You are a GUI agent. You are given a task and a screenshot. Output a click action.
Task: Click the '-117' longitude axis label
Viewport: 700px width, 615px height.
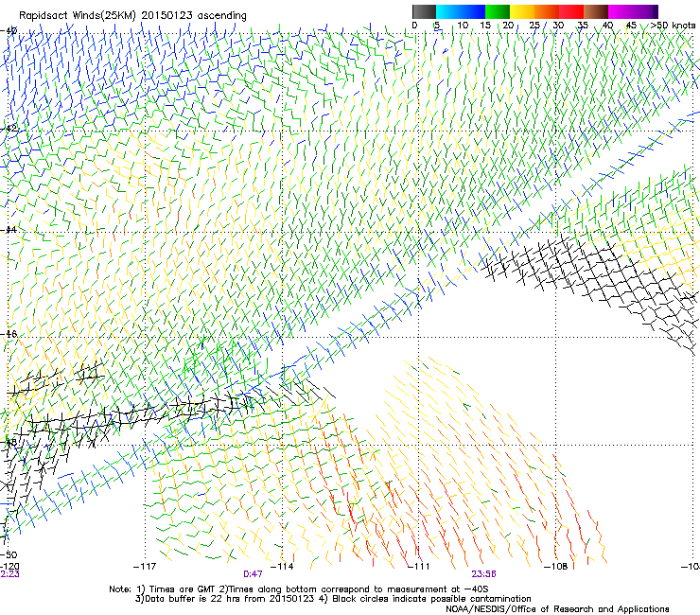tap(145, 567)
